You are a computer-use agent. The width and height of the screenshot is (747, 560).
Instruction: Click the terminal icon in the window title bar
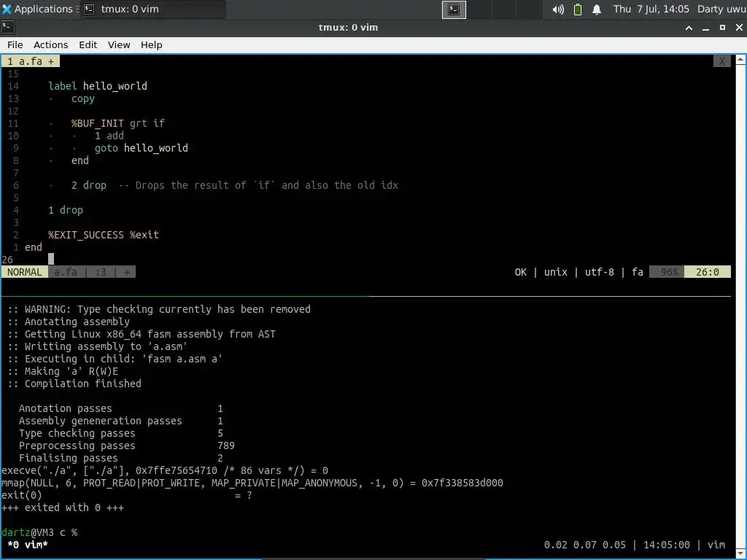click(8, 27)
